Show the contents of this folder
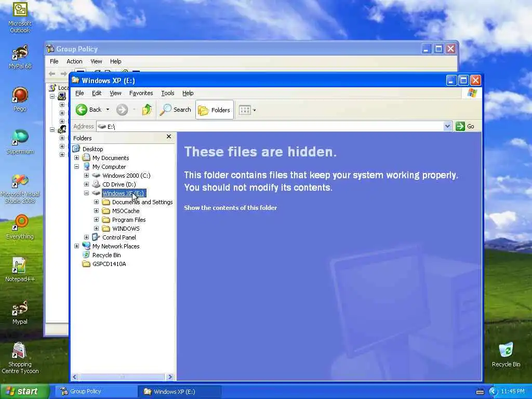Screen dimensions: 532x399 click(230, 208)
